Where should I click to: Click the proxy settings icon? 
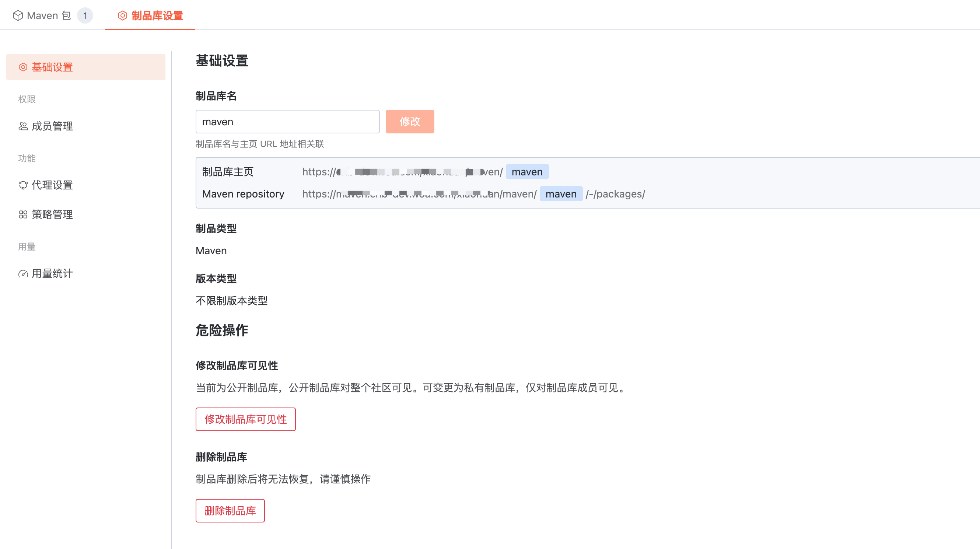[23, 185]
